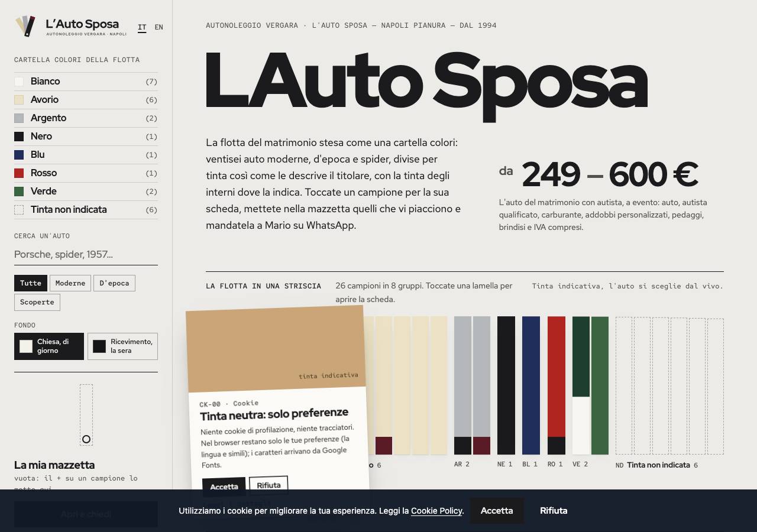
Task: Open the all-black NE strip swatch
Action: point(506,385)
